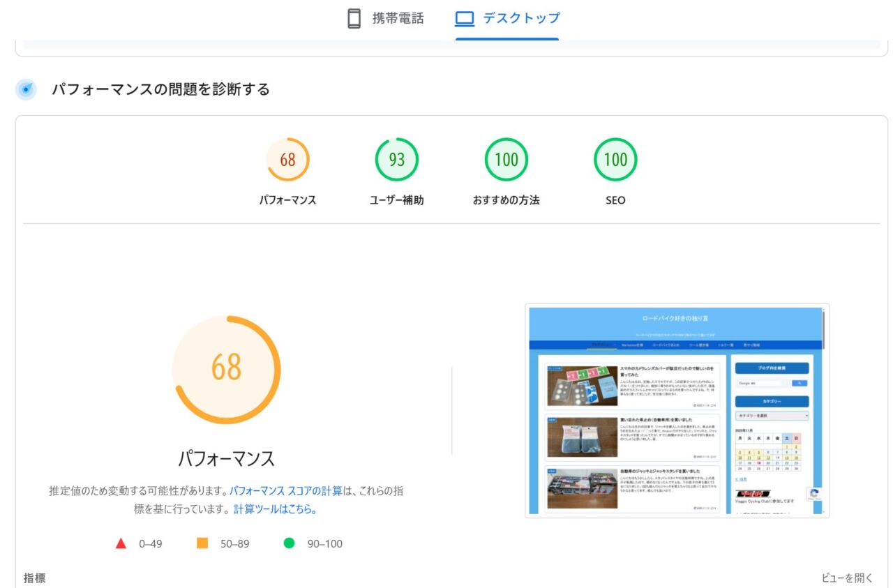The image size is (893, 588).
Task: Go to the SEO 100 score gauge
Action: point(615,160)
